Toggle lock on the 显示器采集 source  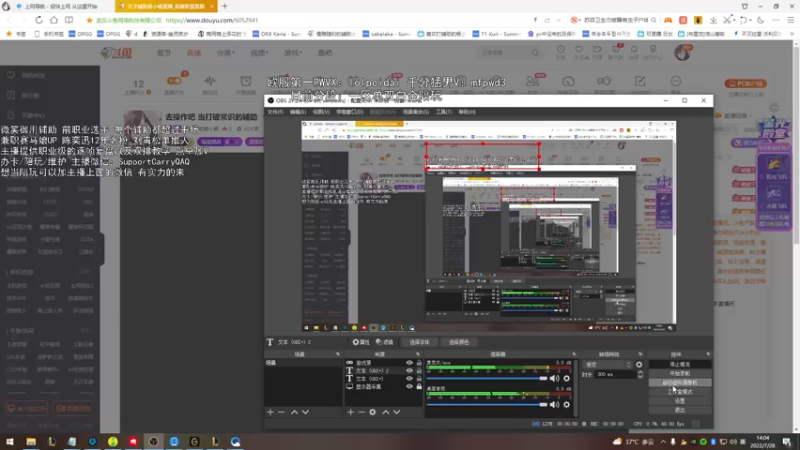point(419,387)
